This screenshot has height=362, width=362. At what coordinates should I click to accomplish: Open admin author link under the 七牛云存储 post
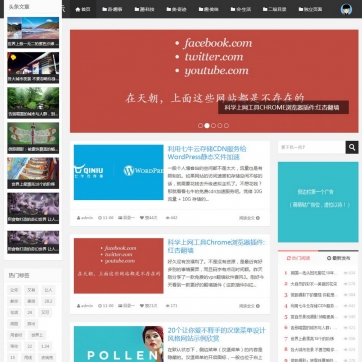[x=85, y=218]
